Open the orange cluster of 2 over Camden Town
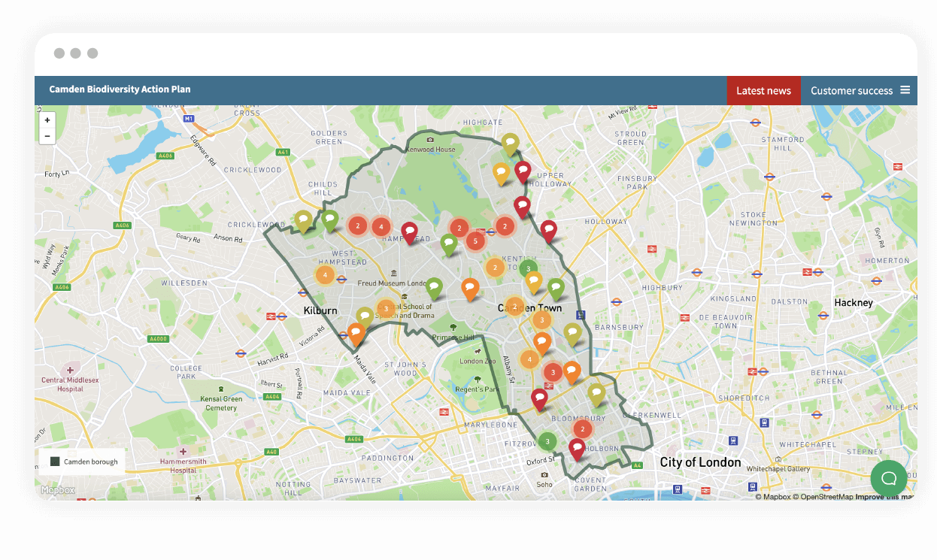This screenshot has width=937, height=560. 514,306
